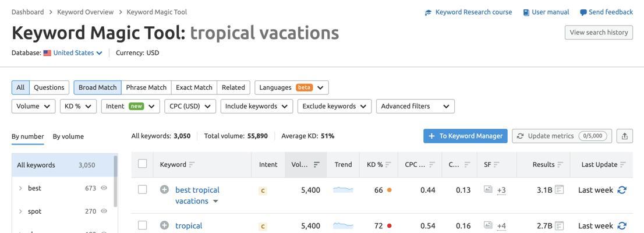Click the Keyword Research course graduation icon

coord(429,12)
